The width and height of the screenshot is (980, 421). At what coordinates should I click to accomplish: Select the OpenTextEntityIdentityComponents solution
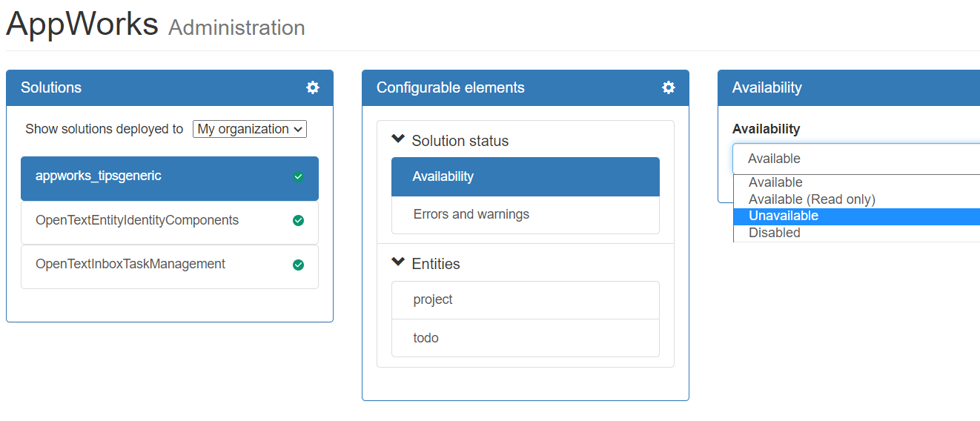tap(137, 220)
